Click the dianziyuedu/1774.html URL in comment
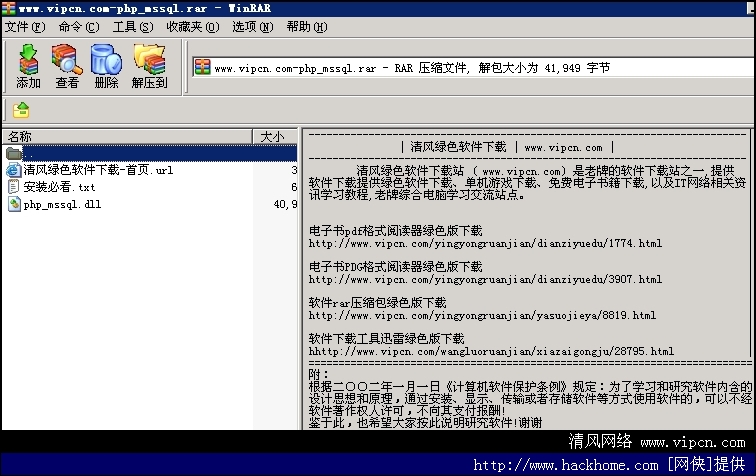 point(485,243)
